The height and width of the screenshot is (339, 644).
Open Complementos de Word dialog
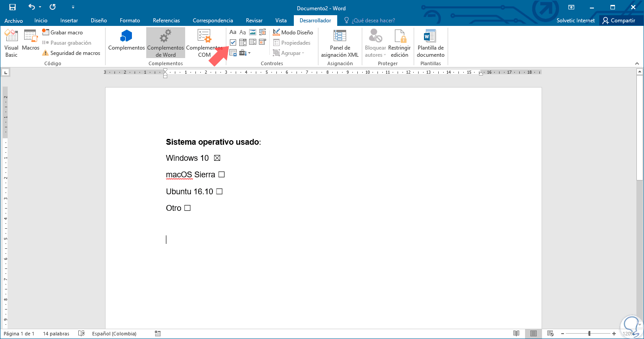tap(165, 43)
